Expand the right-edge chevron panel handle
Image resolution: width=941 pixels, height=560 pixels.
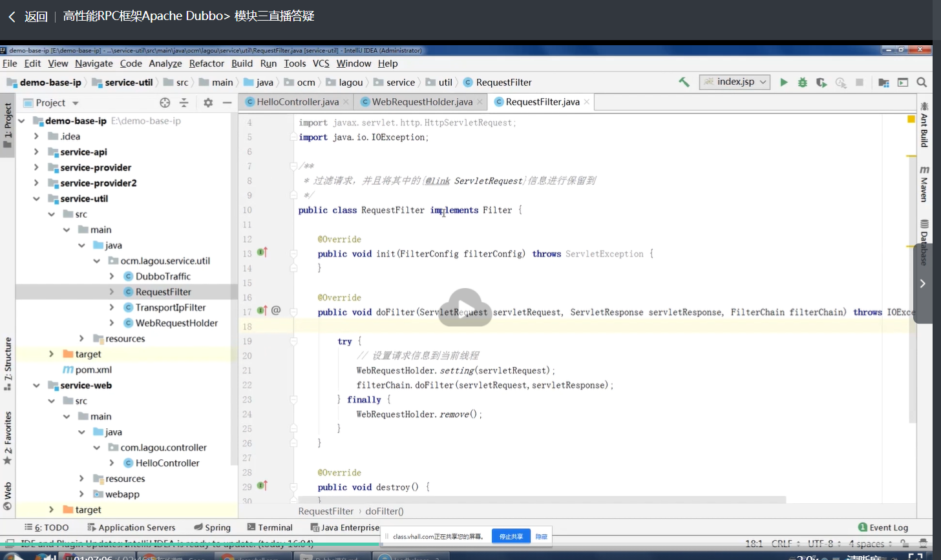[x=923, y=284]
